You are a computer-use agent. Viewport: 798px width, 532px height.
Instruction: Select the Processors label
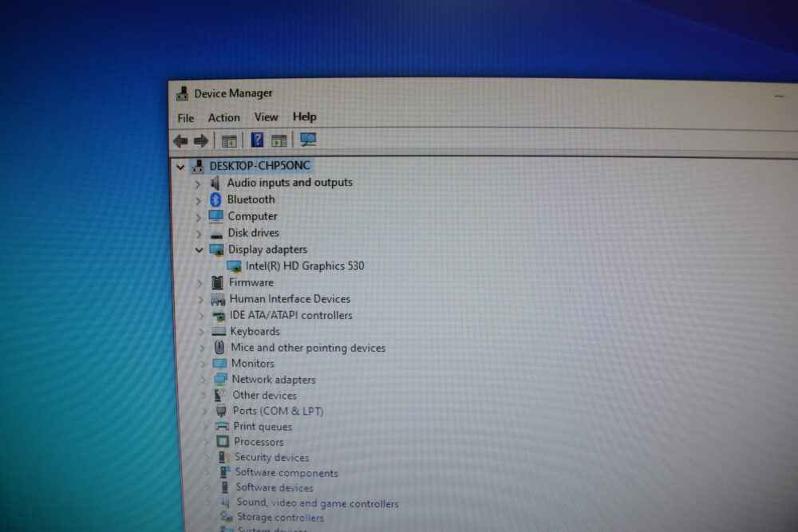coord(259,442)
